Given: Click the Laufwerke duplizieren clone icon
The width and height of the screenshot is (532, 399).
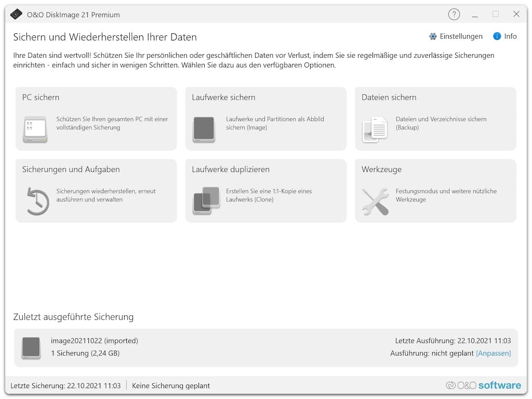Looking at the screenshot, I should (x=206, y=201).
